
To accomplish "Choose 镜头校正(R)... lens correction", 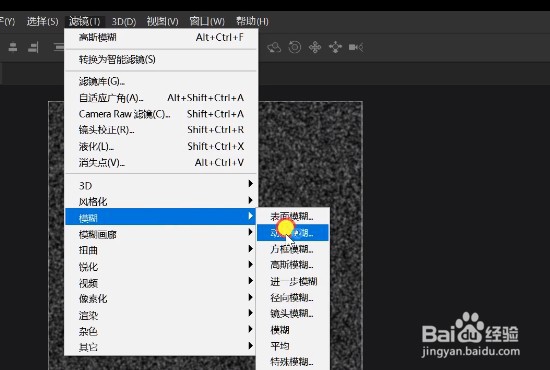I will pos(161,130).
